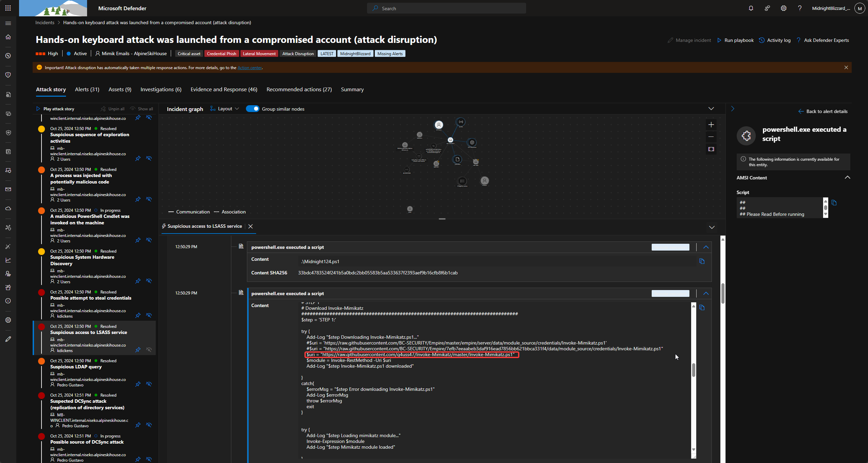Open the Action center link in the banner
This screenshot has height=463, width=868.
[250, 68]
